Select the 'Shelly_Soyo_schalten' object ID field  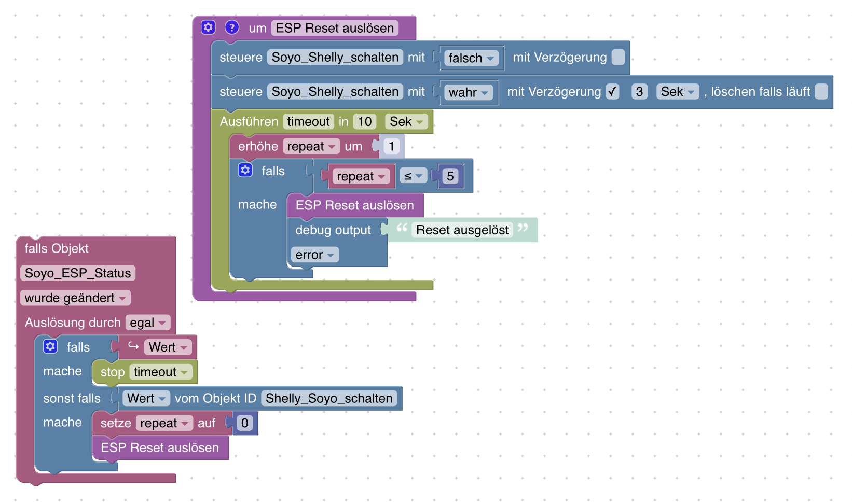click(x=329, y=399)
